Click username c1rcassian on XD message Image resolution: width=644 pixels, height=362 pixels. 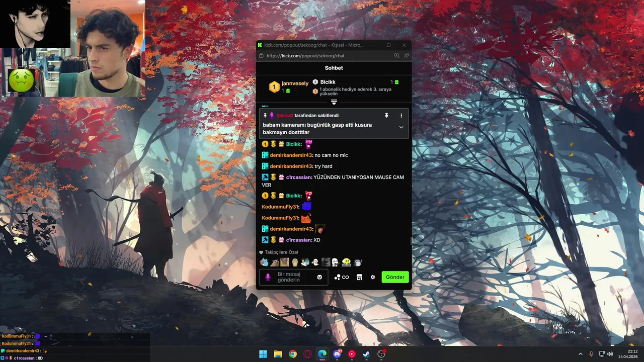(x=299, y=240)
